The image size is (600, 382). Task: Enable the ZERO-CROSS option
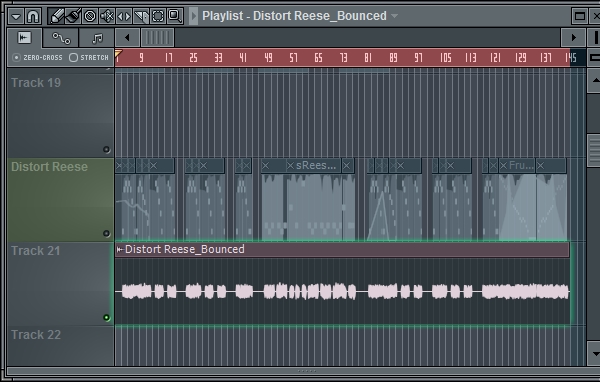tap(37, 58)
